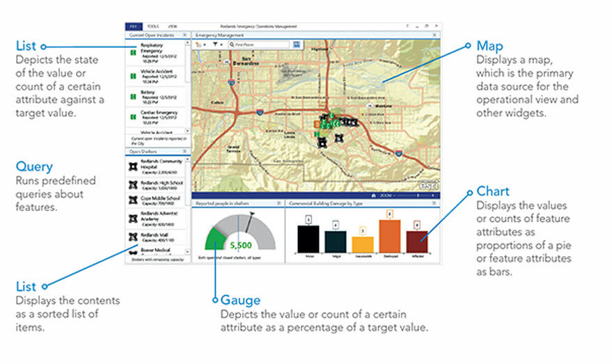Screen dimensions: 612x364
Task: Click the Find Places search field
Action: 259,45
